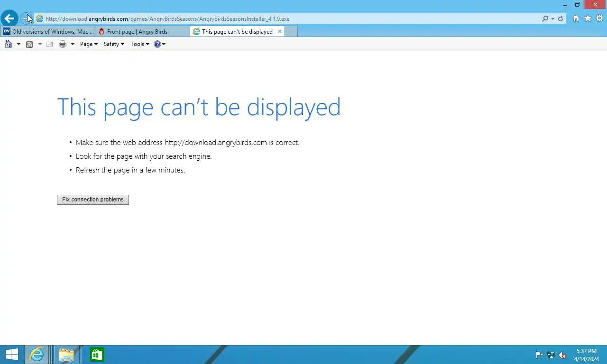607x364 pixels.
Task: Open the address bar autocomplete dropdown arrow
Action: tap(552, 19)
